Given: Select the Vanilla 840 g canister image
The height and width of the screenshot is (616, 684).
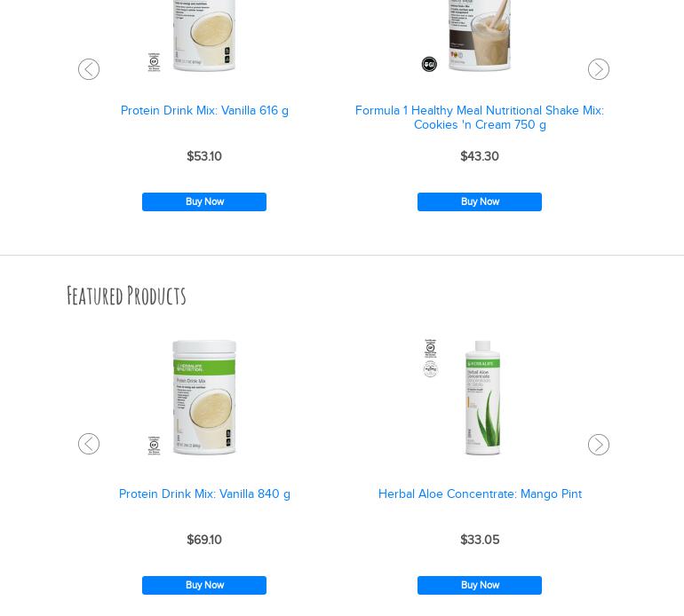Looking at the screenshot, I should [x=204, y=397].
